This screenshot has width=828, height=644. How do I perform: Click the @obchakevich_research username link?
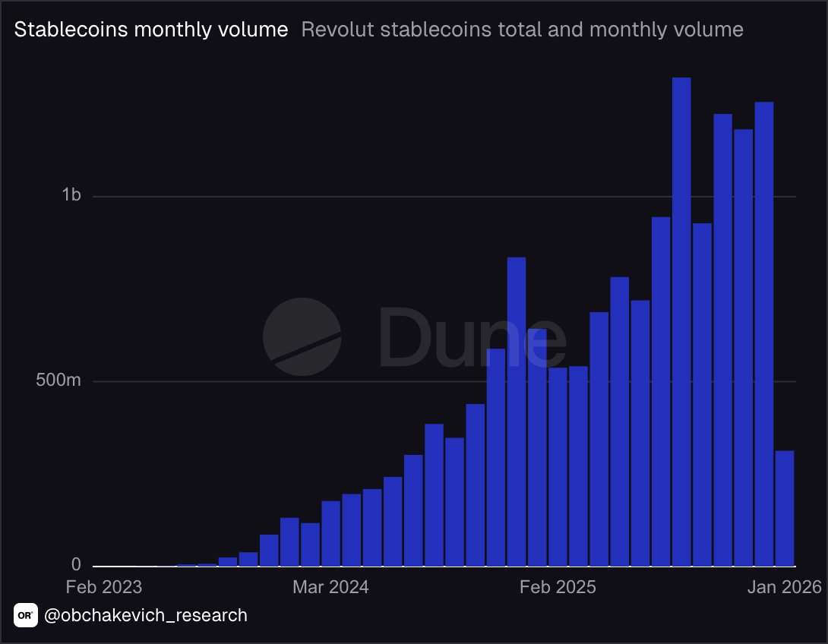pyautogui.click(x=144, y=616)
